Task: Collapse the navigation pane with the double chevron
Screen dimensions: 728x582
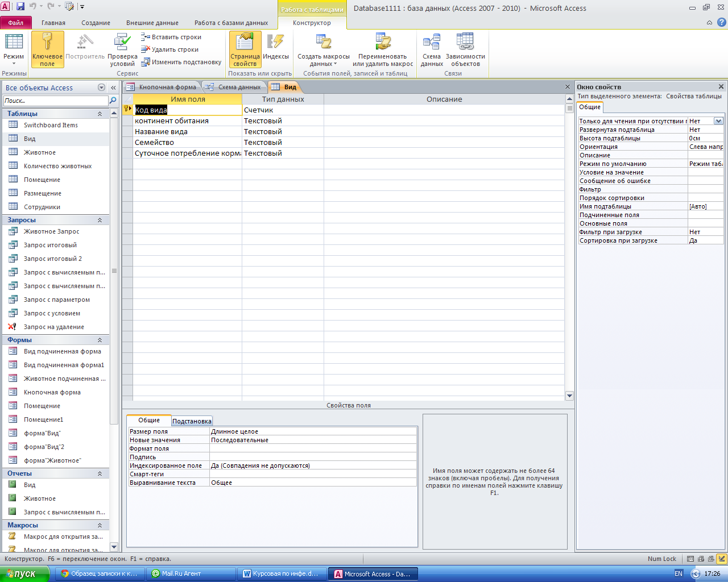Action: pos(113,88)
